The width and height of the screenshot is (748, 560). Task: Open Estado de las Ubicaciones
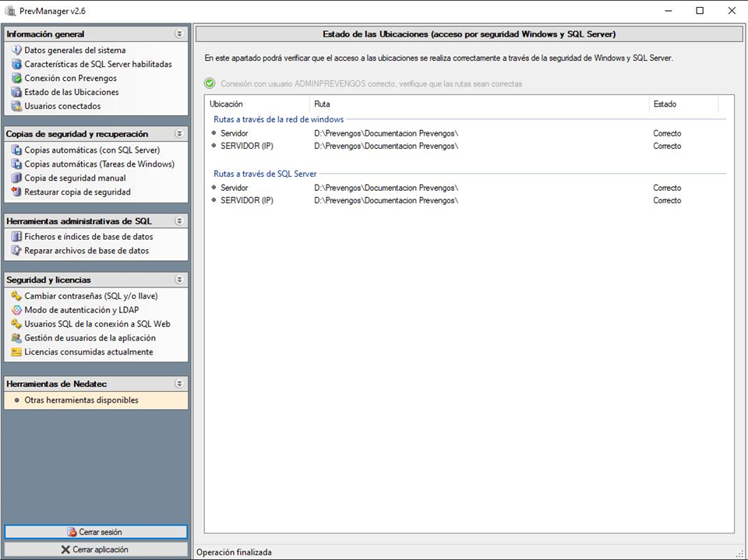point(72,93)
